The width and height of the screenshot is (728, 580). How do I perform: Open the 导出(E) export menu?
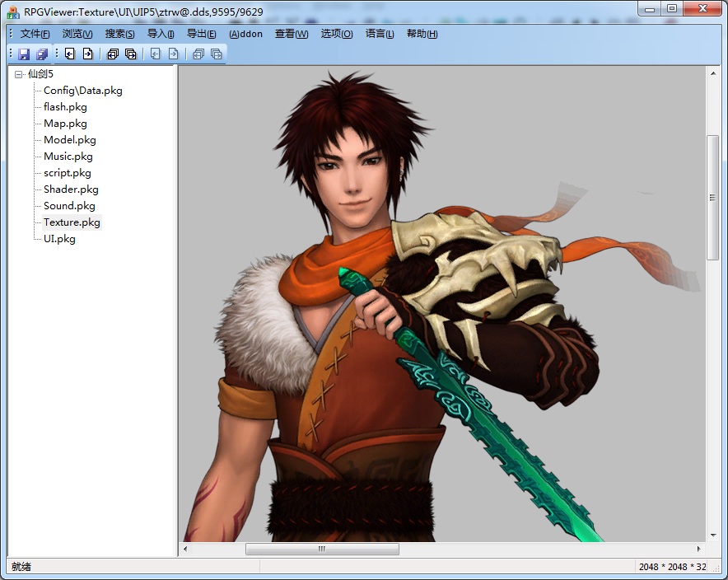(x=201, y=34)
